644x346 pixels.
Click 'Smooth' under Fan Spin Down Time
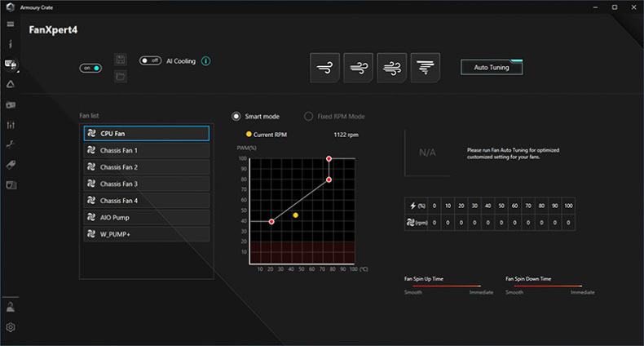click(x=514, y=292)
